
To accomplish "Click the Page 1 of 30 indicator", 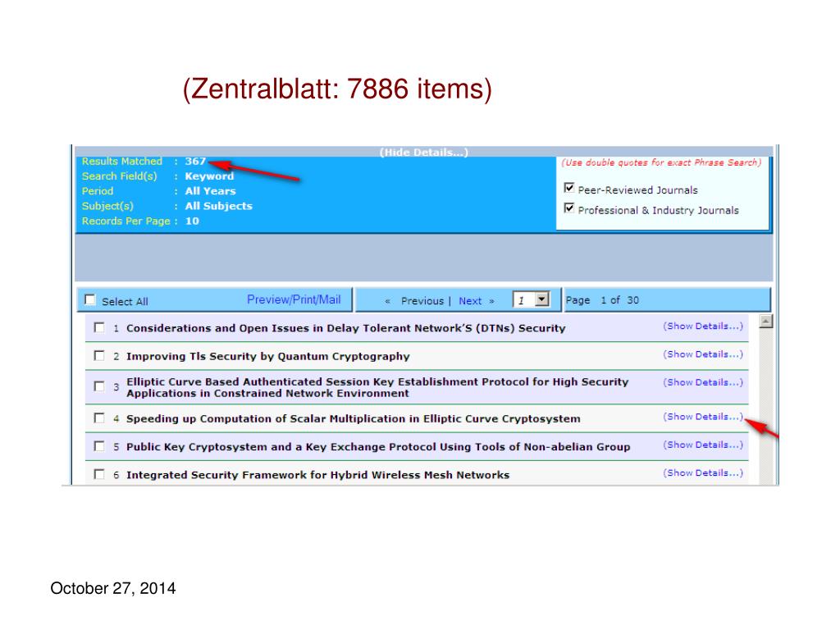I will click(602, 300).
